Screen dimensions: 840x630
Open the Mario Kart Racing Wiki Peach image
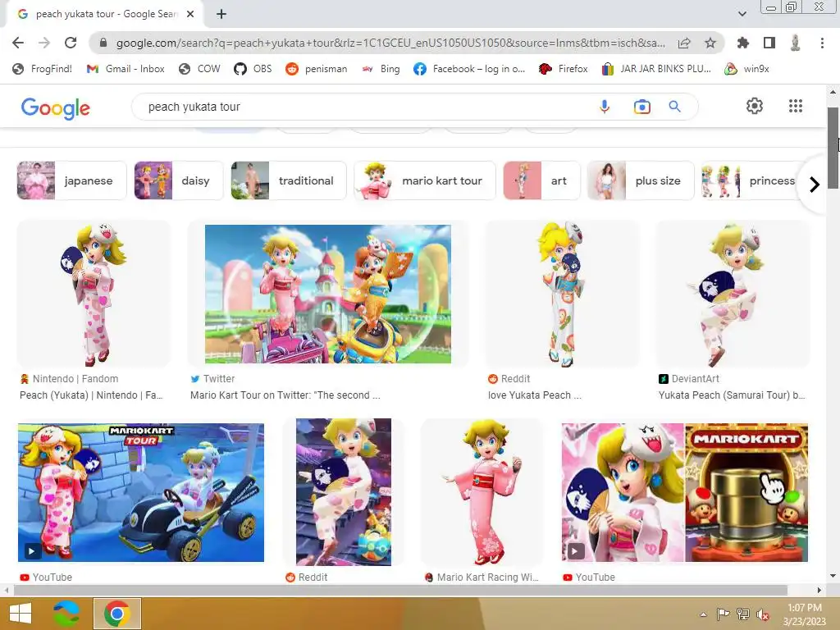coord(482,492)
